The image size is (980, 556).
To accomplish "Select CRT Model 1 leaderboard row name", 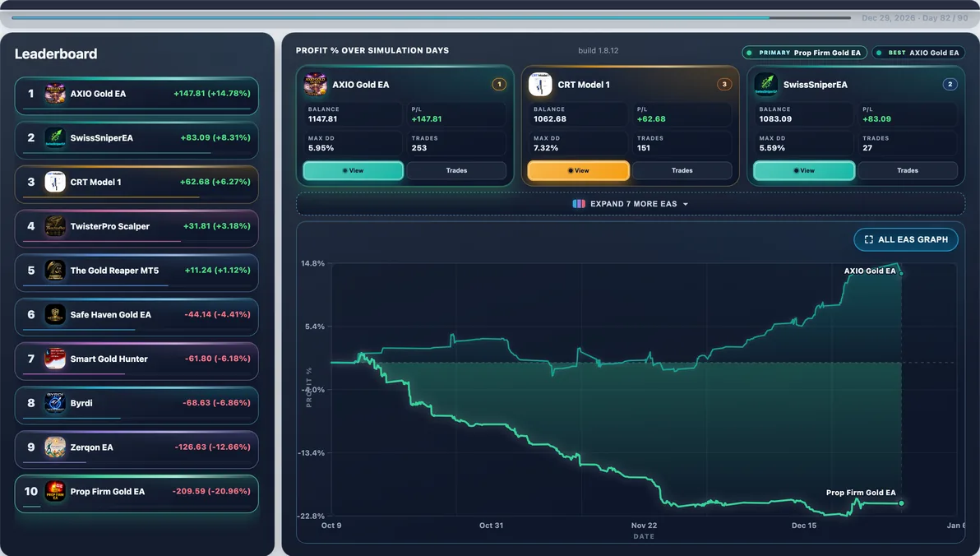I will click(95, 182).
